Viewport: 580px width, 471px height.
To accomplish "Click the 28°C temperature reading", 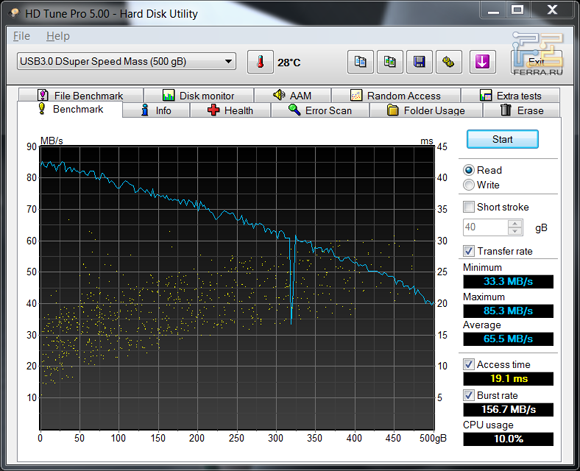I will tap(289, 63).
